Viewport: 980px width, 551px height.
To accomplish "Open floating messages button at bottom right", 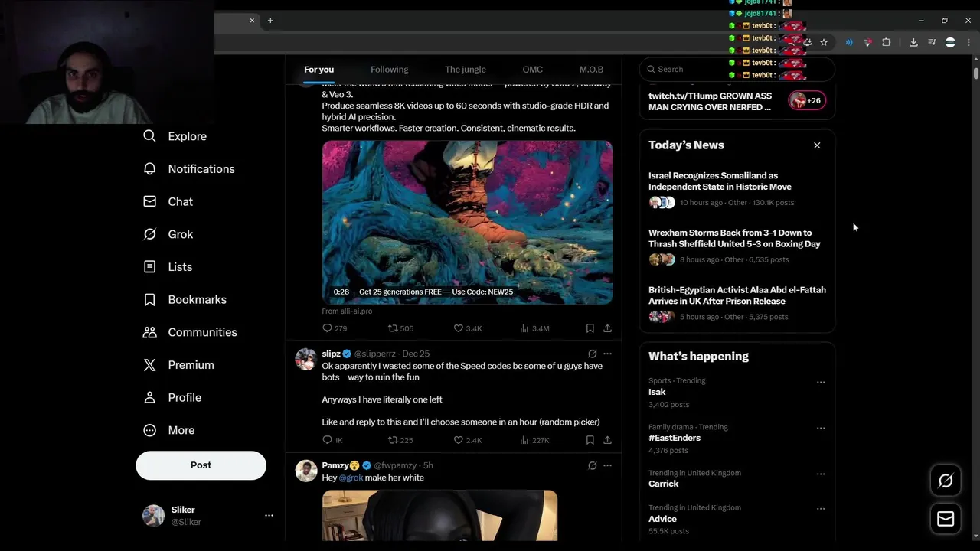I will (x=946, y=519).
